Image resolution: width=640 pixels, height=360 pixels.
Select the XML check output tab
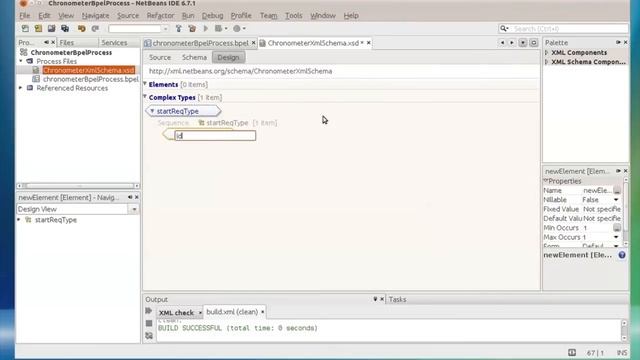pos(176,313)
